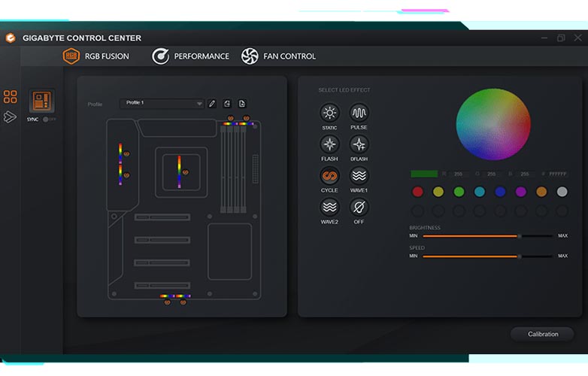Viewport: 588px width, 376px height.
Task: Switch to the Performance tab
Action: (x=190, y=56)
